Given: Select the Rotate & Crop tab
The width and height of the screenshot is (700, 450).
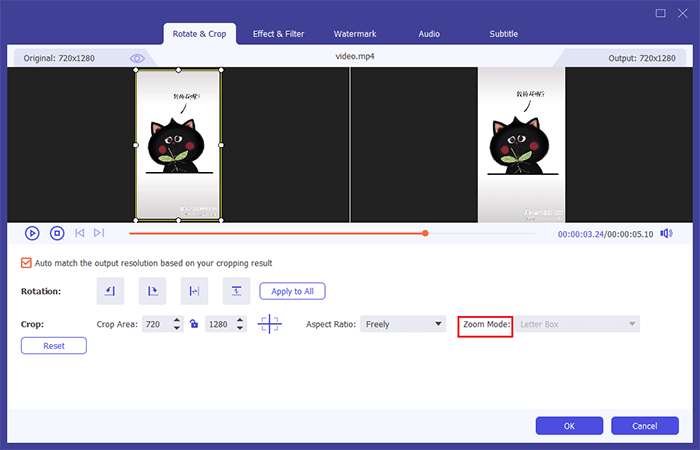Looking at the screenshot, I should click(x=200, y=34).
